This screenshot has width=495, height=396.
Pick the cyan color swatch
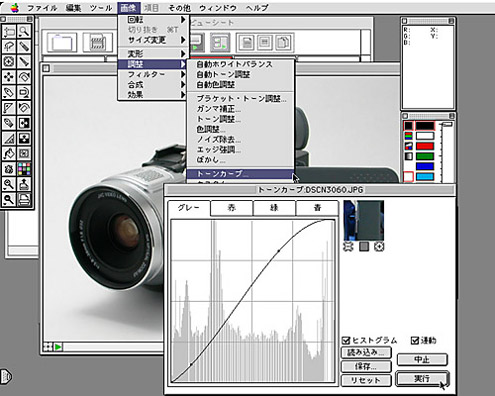(x=425, y=177)
